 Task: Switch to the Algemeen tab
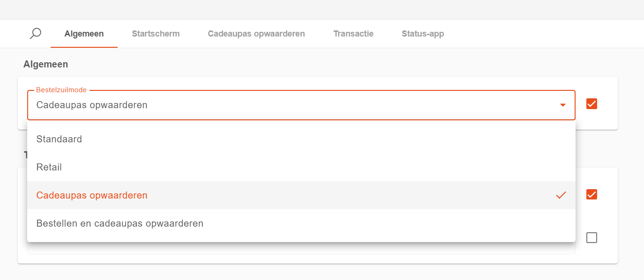point(84,34)
